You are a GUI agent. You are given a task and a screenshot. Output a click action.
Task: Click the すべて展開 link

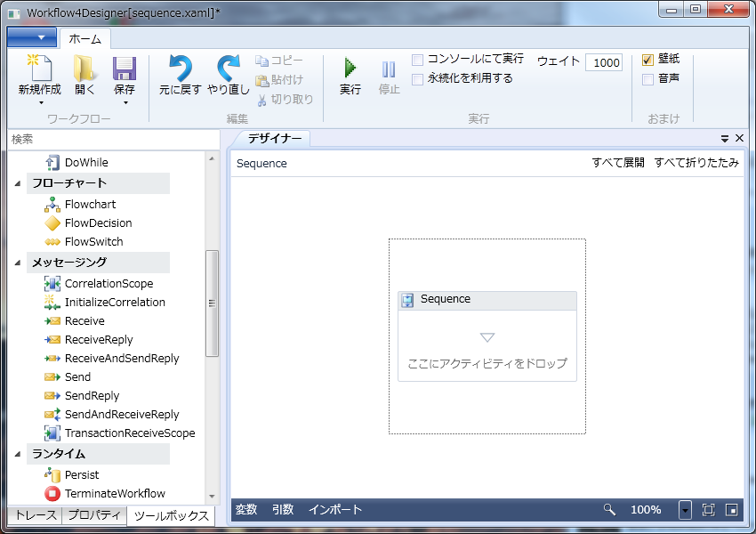click(618, 163)
